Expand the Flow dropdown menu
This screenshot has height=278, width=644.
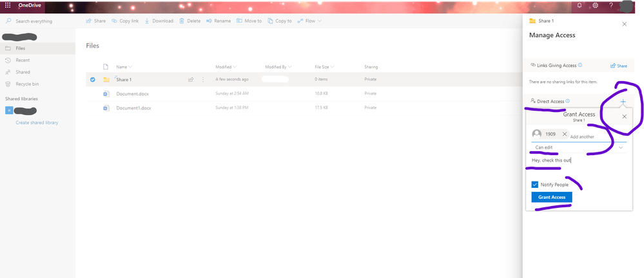[x=309, y=21]
